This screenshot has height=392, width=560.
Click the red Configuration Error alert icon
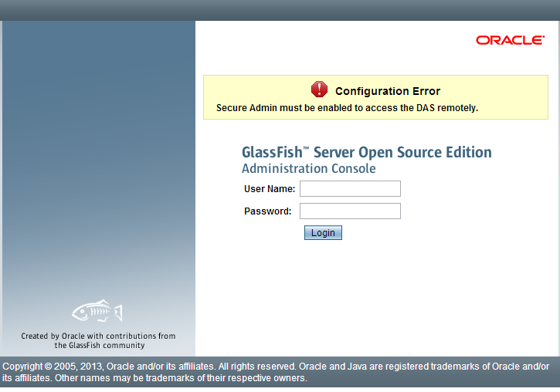coord(319,90)
